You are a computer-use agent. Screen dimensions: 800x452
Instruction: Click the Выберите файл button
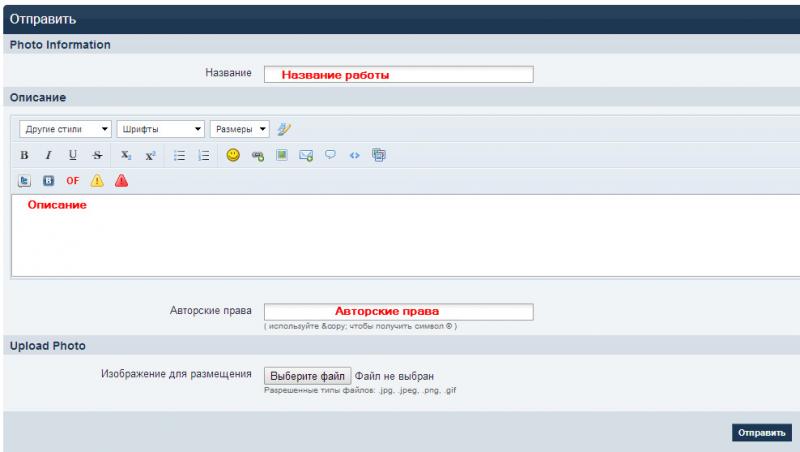pos(308,376)
